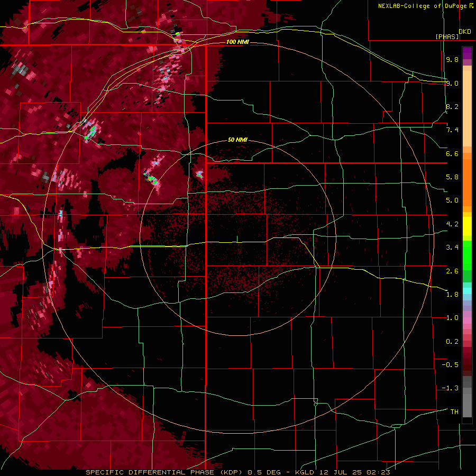The image size is (476, 476).
Task: Click the 50 NMI range ring label
Action: pyautogui.click(x=237, y=140)
